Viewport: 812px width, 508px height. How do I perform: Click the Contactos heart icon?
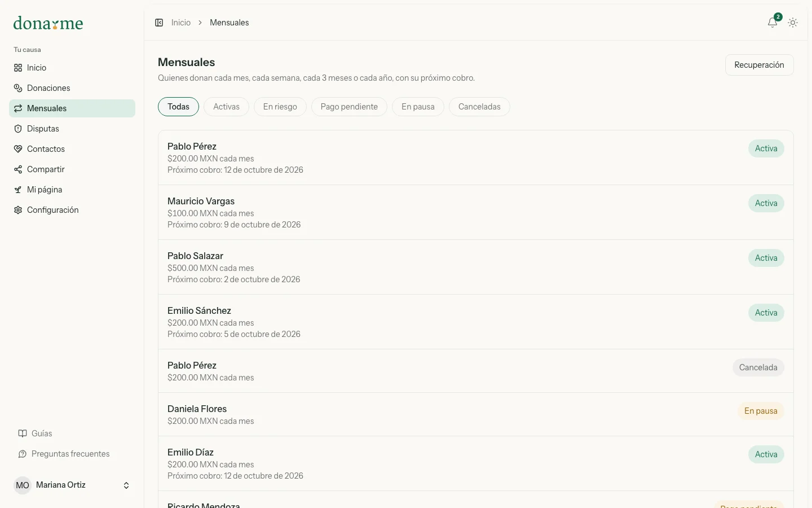coord(18,149)
